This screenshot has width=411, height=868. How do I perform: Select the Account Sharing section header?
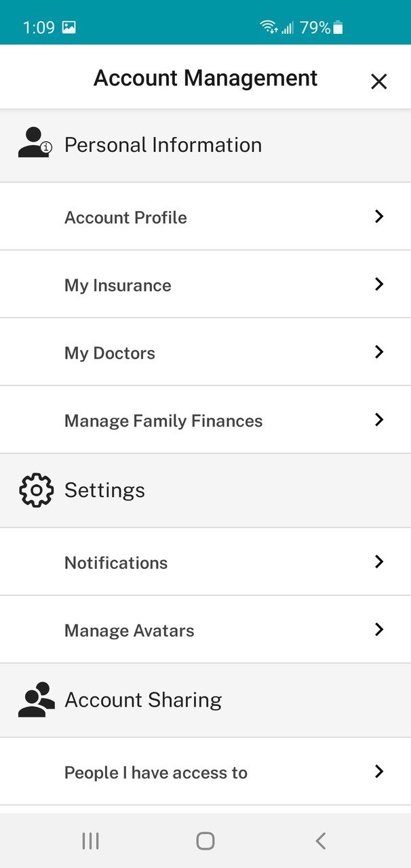coord(143,700)
